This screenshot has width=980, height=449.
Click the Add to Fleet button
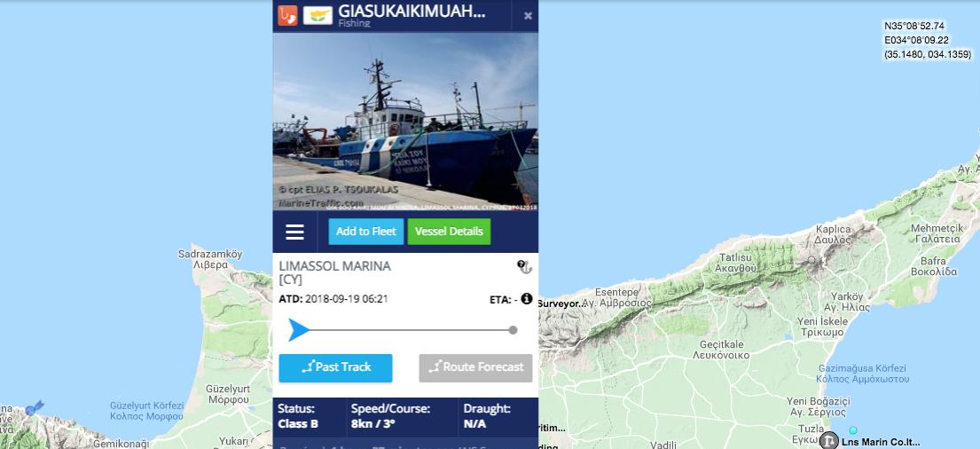366,232
